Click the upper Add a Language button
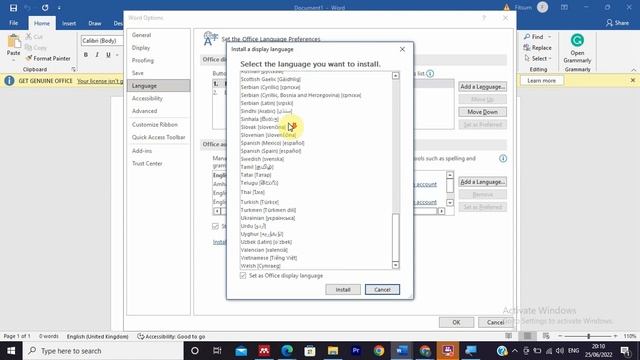 point(482,87)
